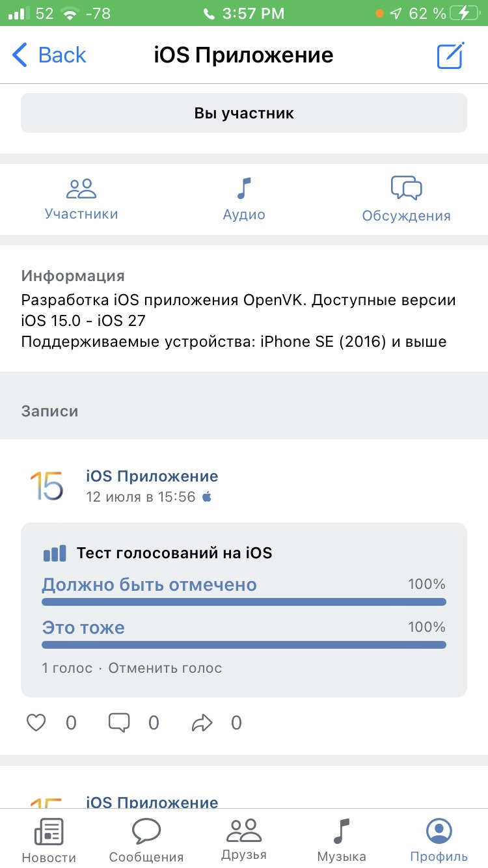This screenshot has height=868, width=488.
Task: Like the poll post with heart icon
Action: coord(36,722)
